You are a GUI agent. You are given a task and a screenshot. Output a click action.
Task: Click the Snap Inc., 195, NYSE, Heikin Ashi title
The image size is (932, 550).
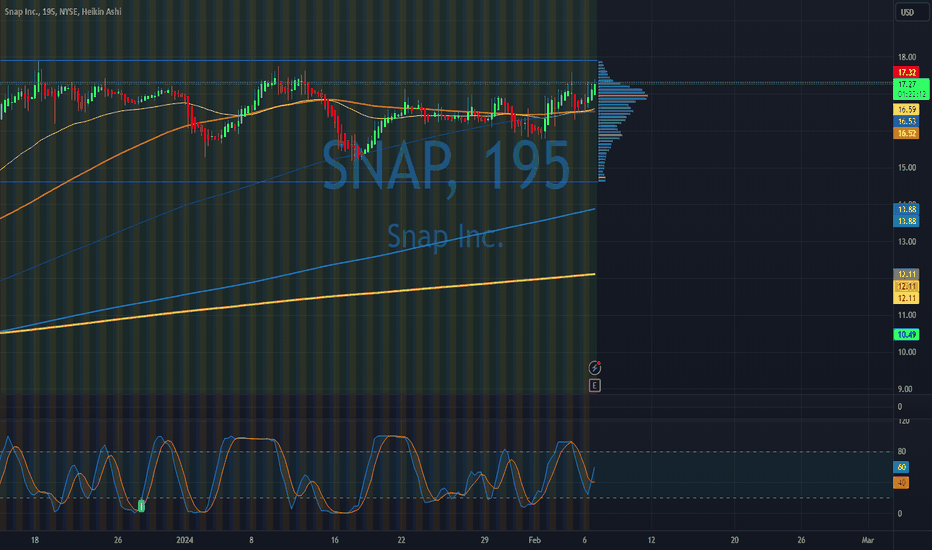pyautogui.click(x=63, y=11)
